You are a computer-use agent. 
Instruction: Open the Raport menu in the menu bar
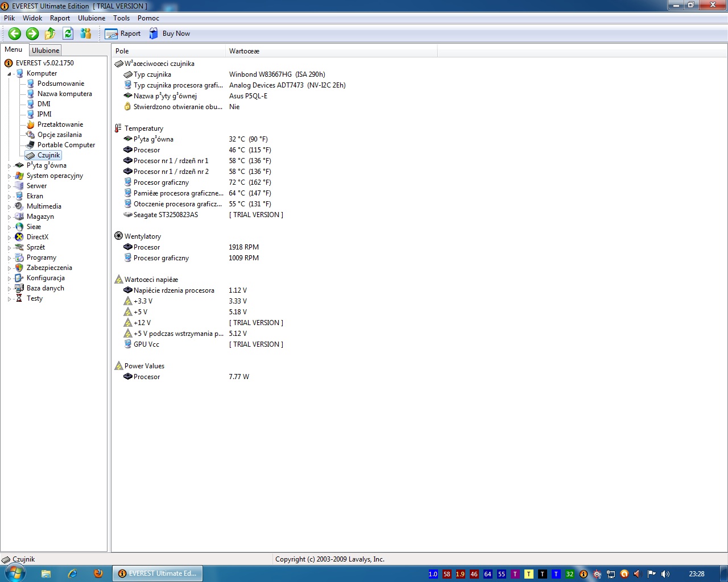point(60,18)
